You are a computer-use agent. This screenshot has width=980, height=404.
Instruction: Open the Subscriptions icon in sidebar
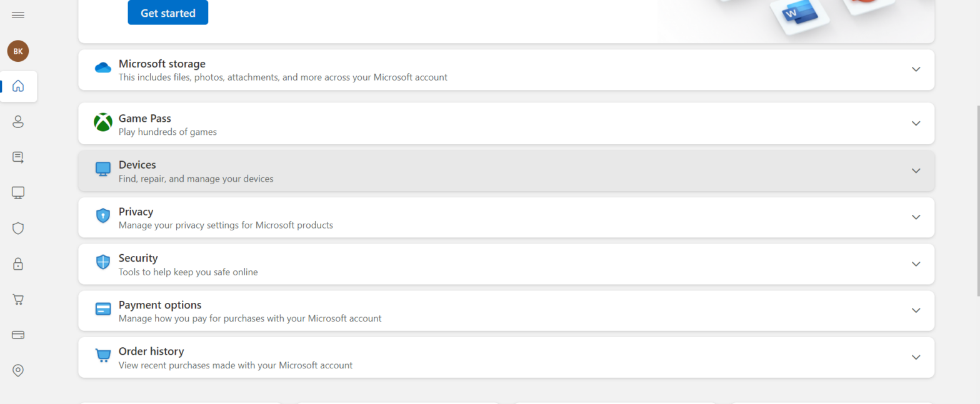point(18,157)
